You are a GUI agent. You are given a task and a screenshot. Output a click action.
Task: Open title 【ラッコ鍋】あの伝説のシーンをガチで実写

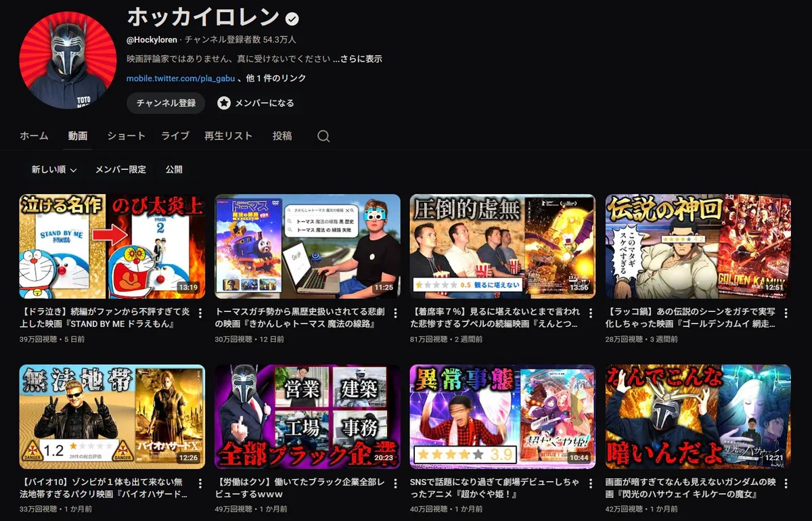pyautogui.click(x=692, y=318)
